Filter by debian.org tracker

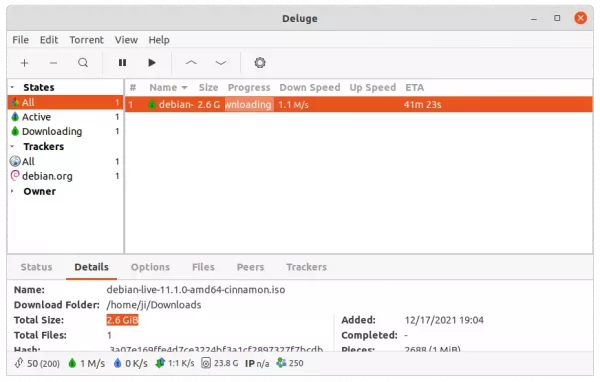(65, 176)
